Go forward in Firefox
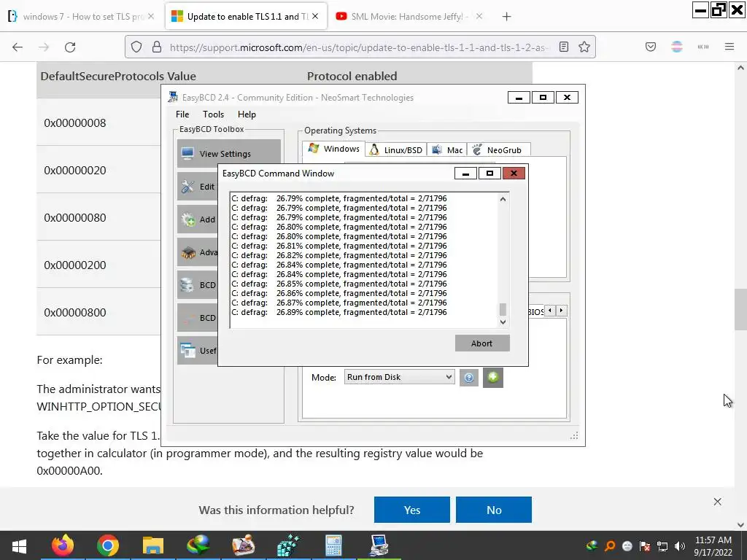The image size is (747, 560). click(x=44, y=47)
